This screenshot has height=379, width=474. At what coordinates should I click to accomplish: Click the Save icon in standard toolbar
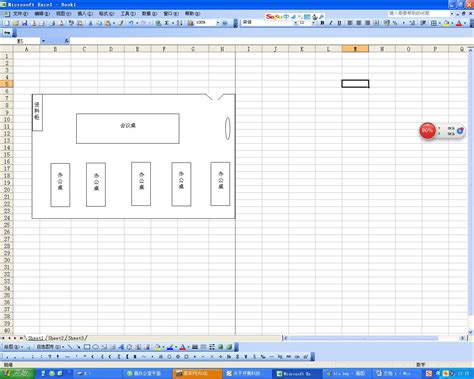point(24,23)
